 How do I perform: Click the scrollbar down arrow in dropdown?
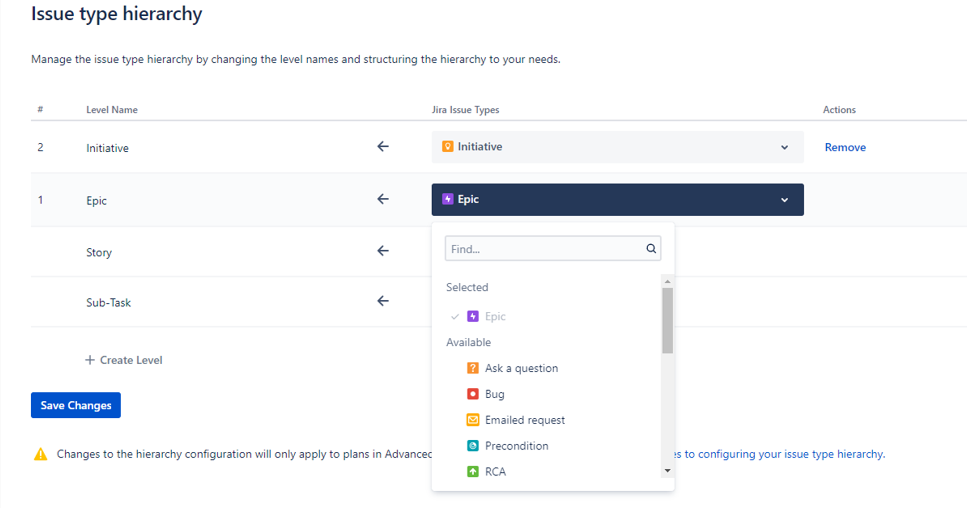tap(667, 471)
